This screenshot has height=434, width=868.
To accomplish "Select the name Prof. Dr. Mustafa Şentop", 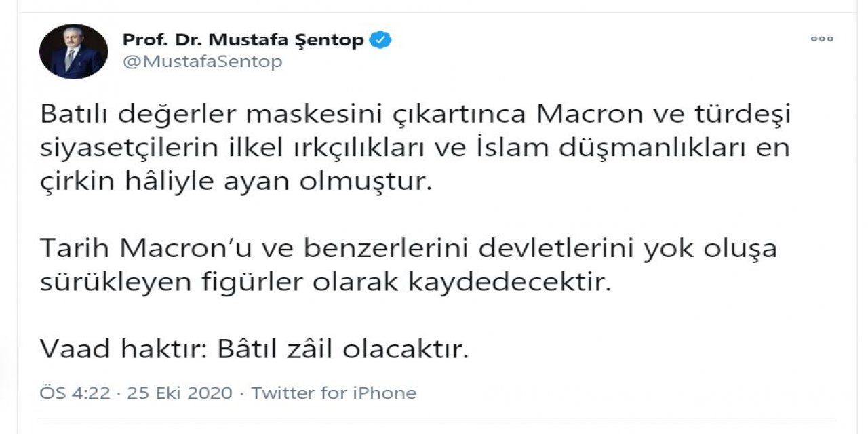I will [244, 39].
